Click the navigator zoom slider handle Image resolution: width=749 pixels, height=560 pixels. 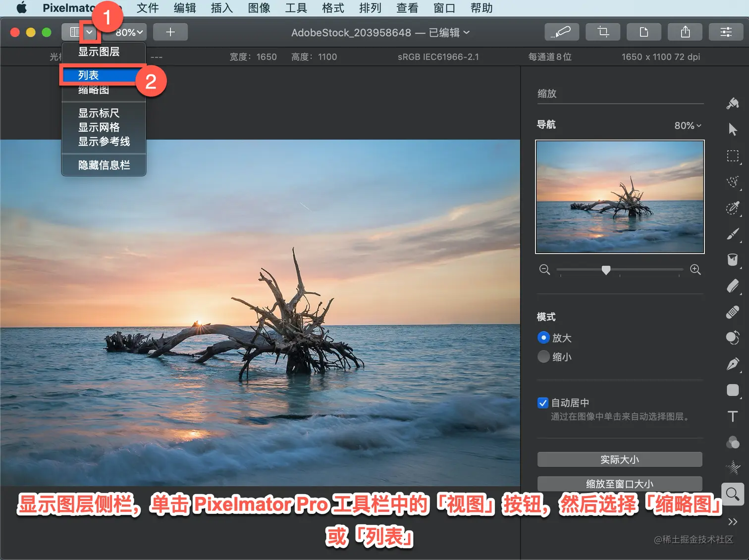click(606, 270)
